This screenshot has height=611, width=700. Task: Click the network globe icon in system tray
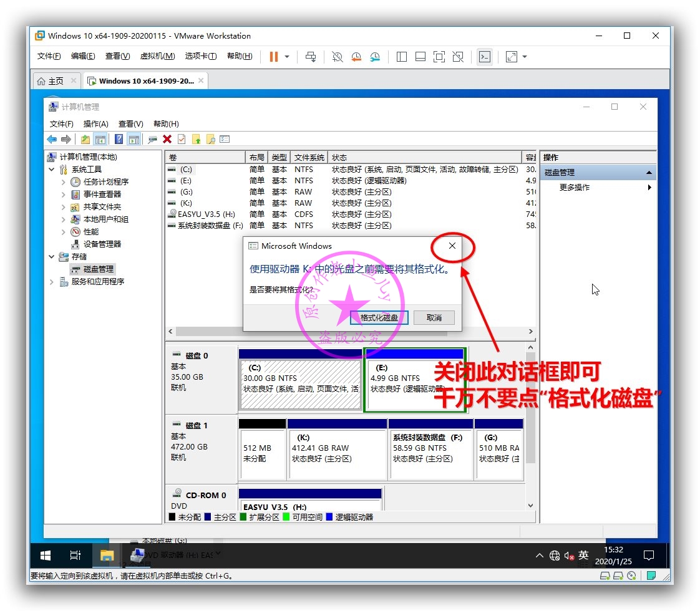click(555, 556)
